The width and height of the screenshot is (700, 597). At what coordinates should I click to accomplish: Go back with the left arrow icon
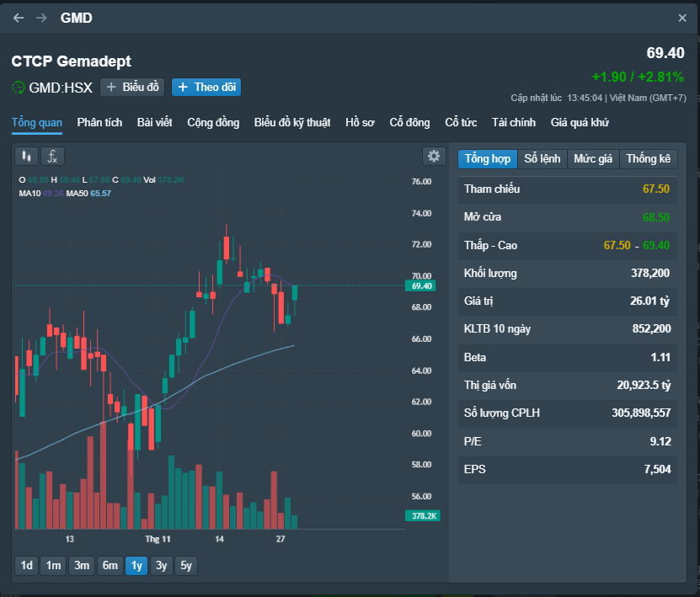[19, 18]
